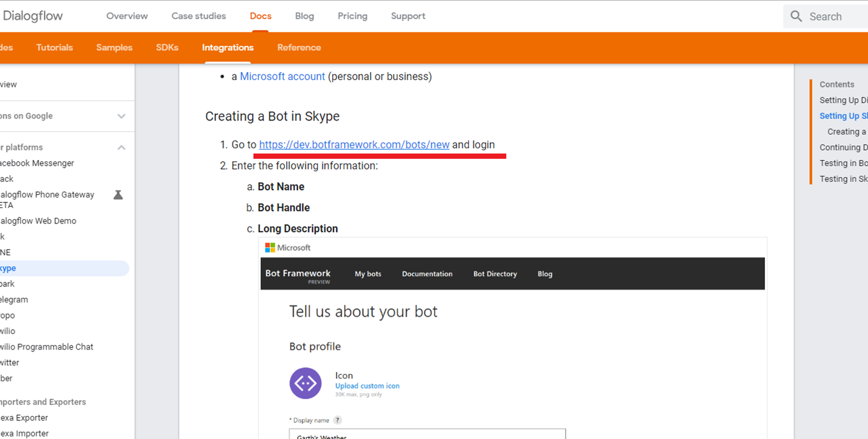
Task: Click the Display name help question mark
Action: (x=337, y=420)
